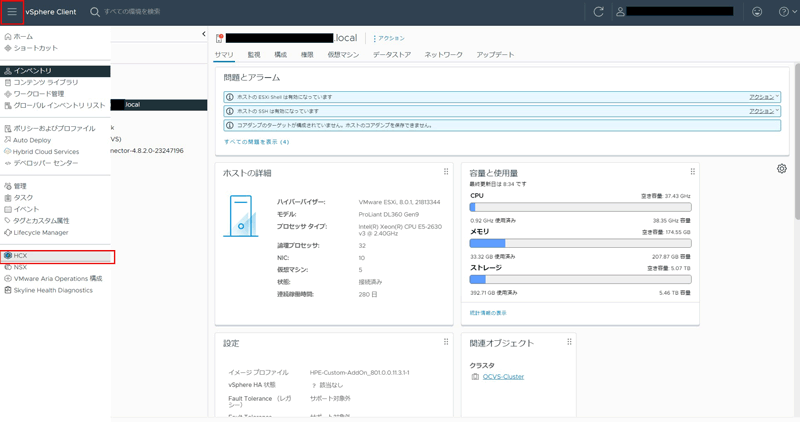Screen dimensions: 800x422
Task: Click the vertical scrollbar
Action: pyautogui.click(x=796, y=141)
